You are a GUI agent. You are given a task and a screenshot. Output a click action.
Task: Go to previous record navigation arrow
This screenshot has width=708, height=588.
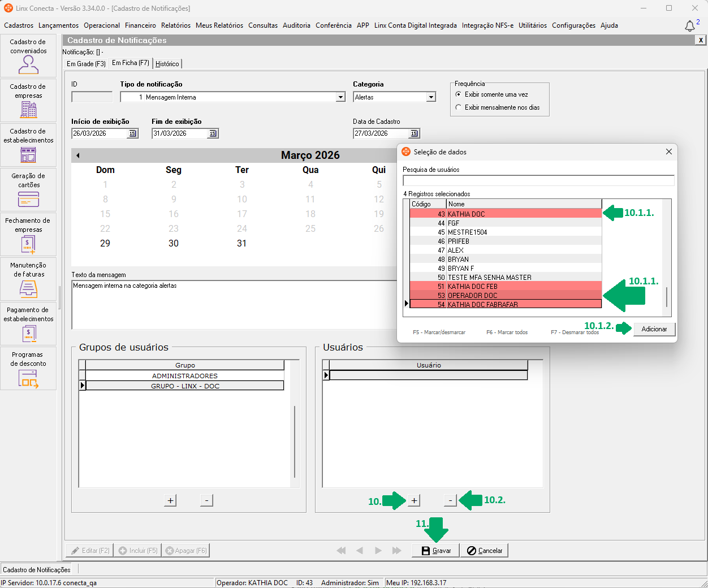(x=360, y=551)
